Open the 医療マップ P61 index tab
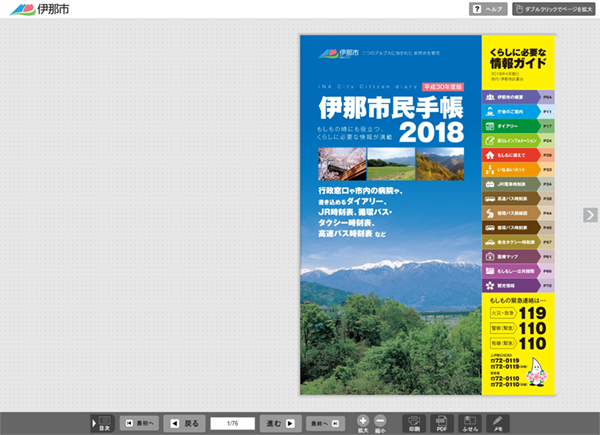This screenshot has width=600, height=435. pyautogui.click(x=518, y=256)
